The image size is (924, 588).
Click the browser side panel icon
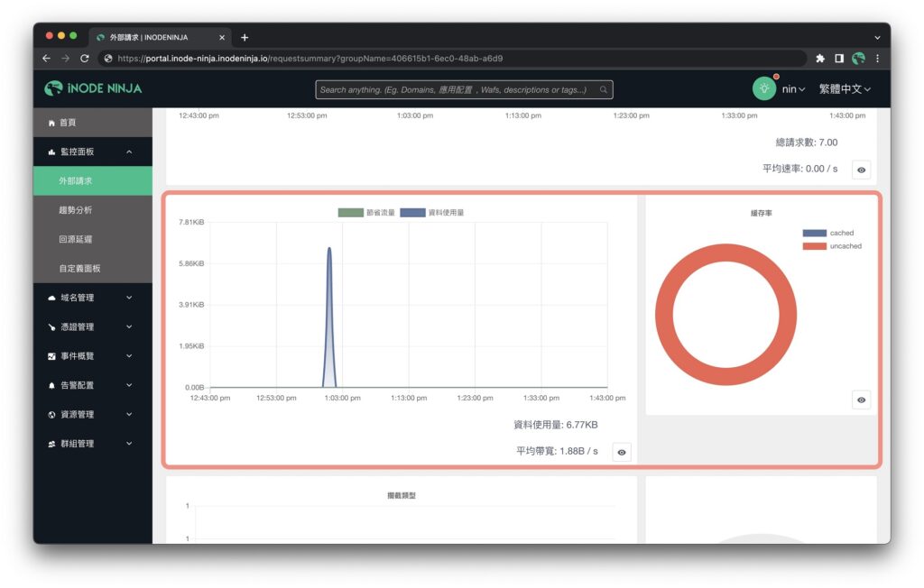839,59
